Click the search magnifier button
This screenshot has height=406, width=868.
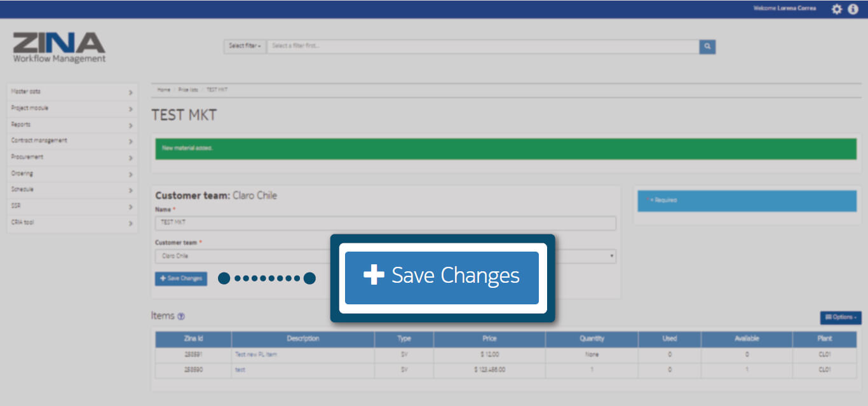click(x=707, y=46)
